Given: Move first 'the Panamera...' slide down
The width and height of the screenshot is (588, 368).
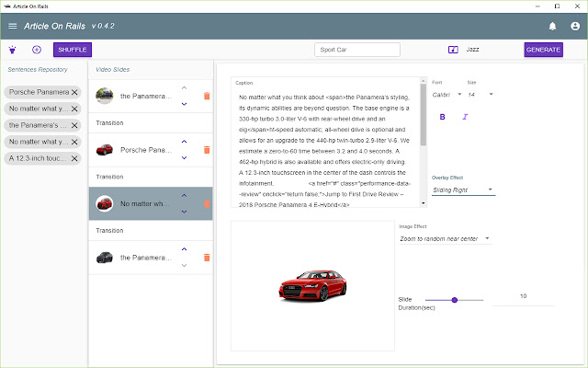Looking at the screenshot, I should tap(184, 104).
